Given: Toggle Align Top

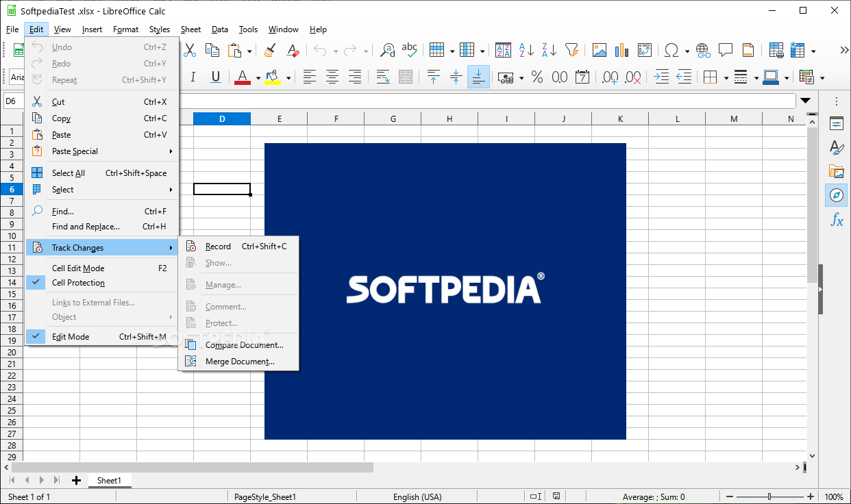Looking at the screenshot, I should (x=433, y=77).
